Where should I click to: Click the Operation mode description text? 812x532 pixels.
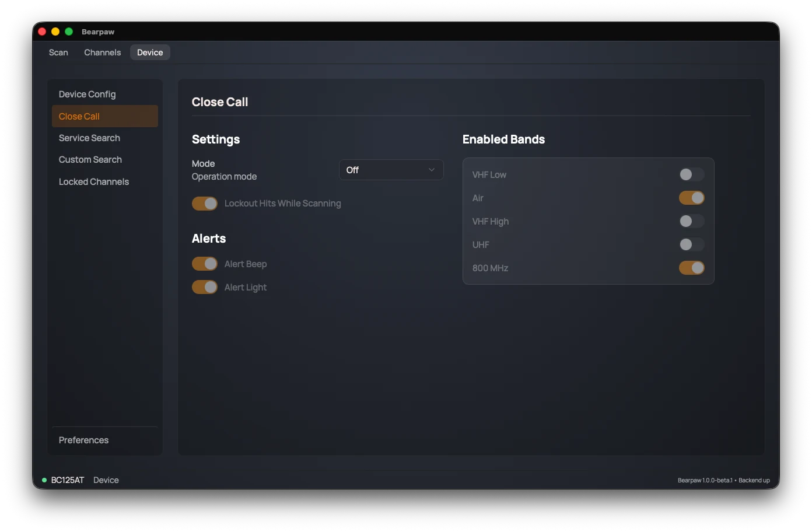click(224, 176)
